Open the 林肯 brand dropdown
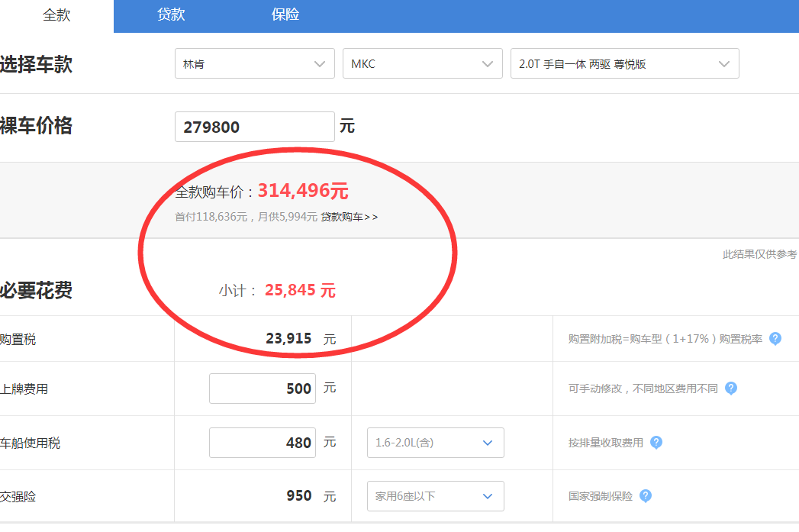 [x=255, y=63]
